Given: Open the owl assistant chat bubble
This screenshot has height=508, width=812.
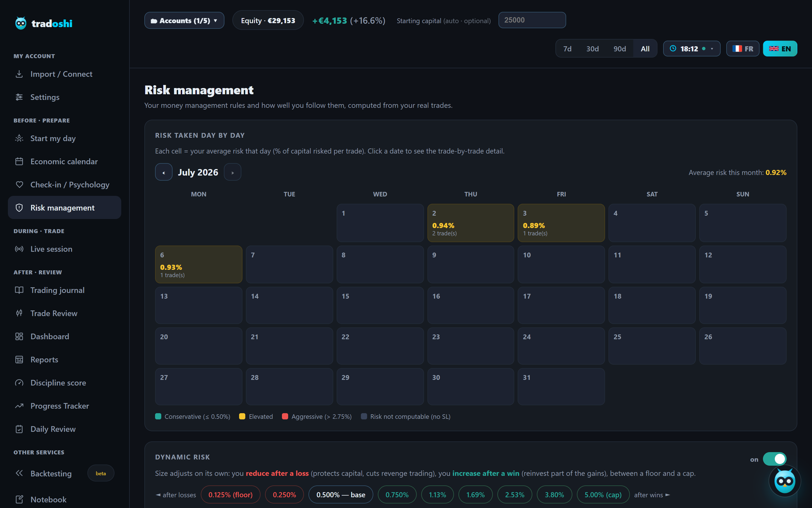Looking at the screenshot, I should pos(784,481).
